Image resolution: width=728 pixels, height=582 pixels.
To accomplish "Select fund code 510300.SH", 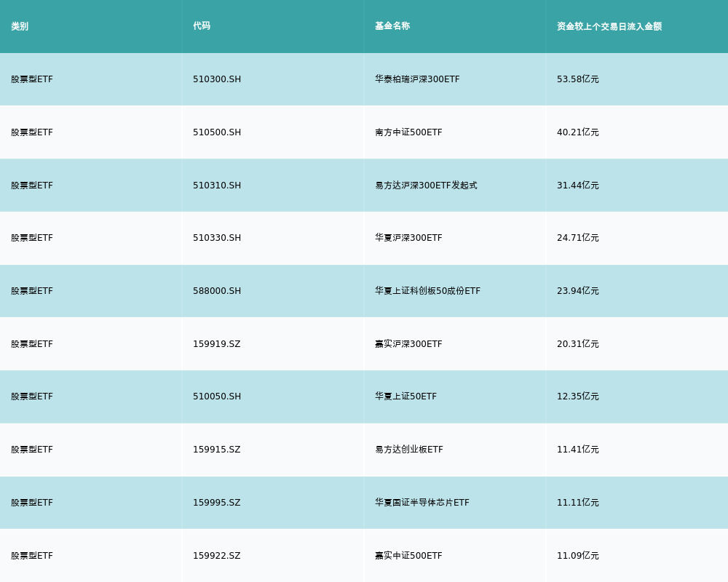I will pyautogui.click(x=217, y=79).
